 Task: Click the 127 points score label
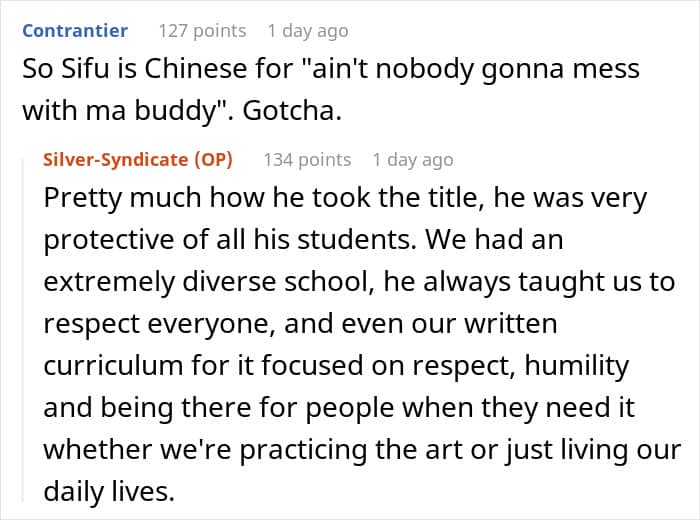[203, 31]
